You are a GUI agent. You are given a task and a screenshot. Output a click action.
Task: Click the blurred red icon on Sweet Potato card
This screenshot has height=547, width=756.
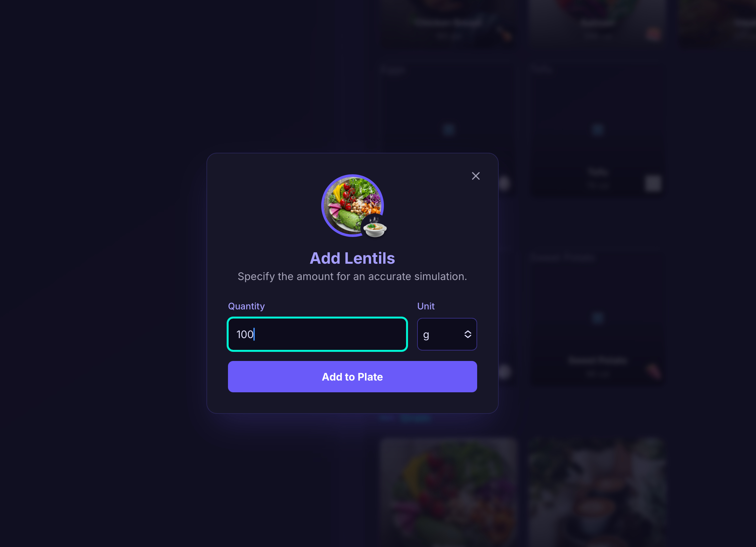[x=653, y=371]
